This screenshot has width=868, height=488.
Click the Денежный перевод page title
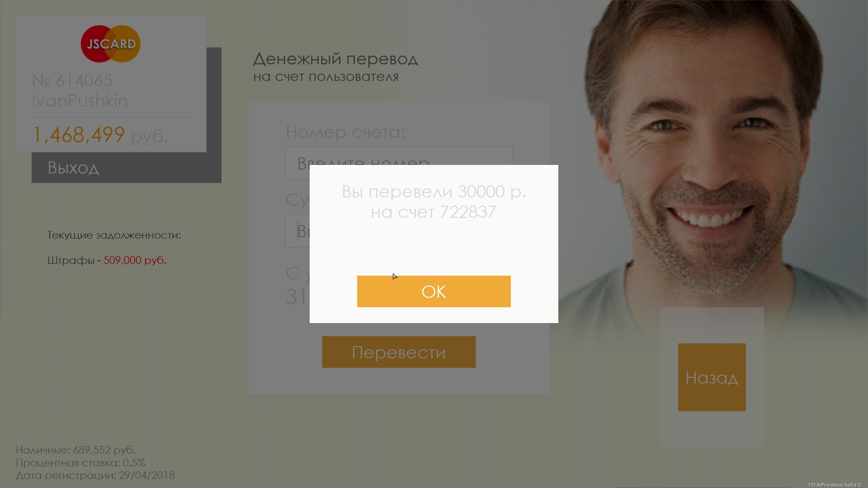(335, 59)
